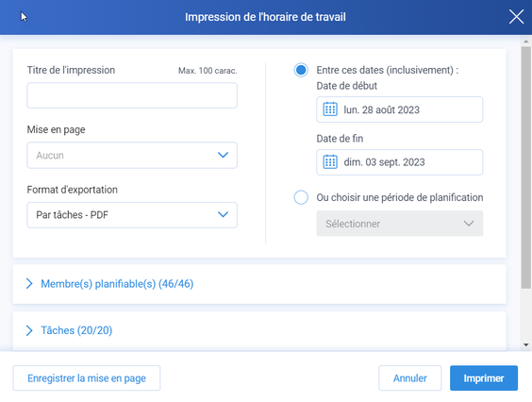Expand Membre(s) planifiable(s) (46/46) section
Image resolution: width=532 pixels, height=402 pixels.
(117, 284)
